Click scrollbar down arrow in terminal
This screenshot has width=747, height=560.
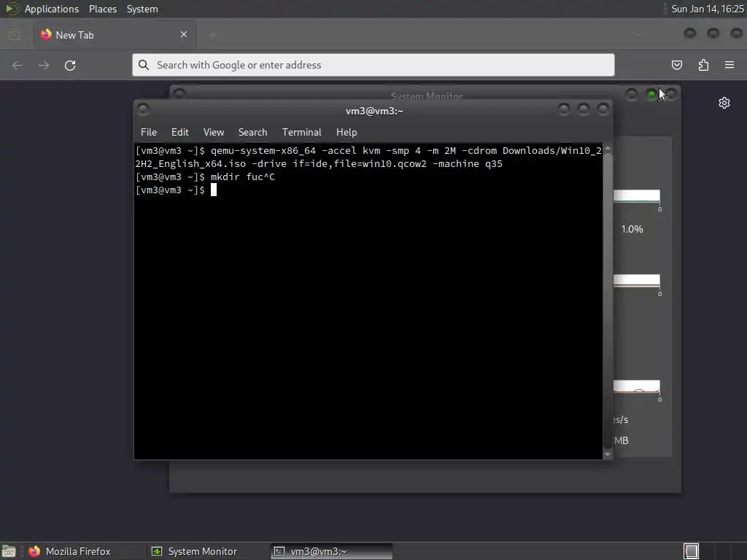click(x=608, y=454)
